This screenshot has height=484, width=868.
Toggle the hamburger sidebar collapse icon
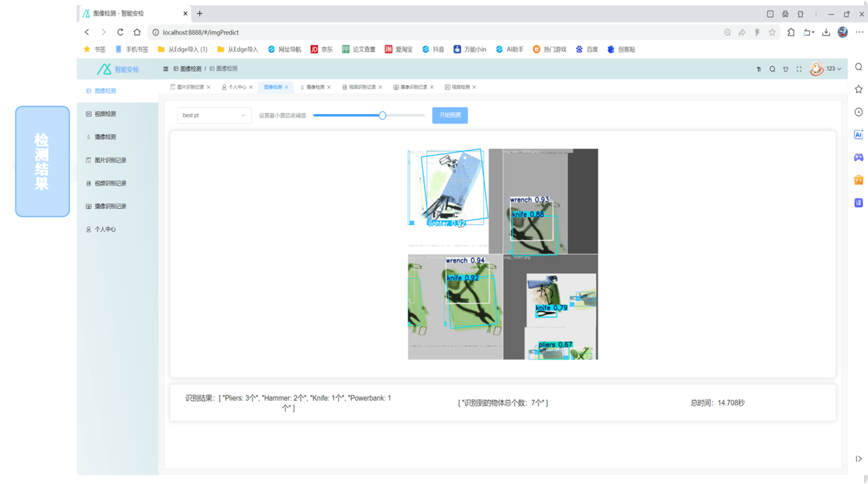(x=166, y=69)
